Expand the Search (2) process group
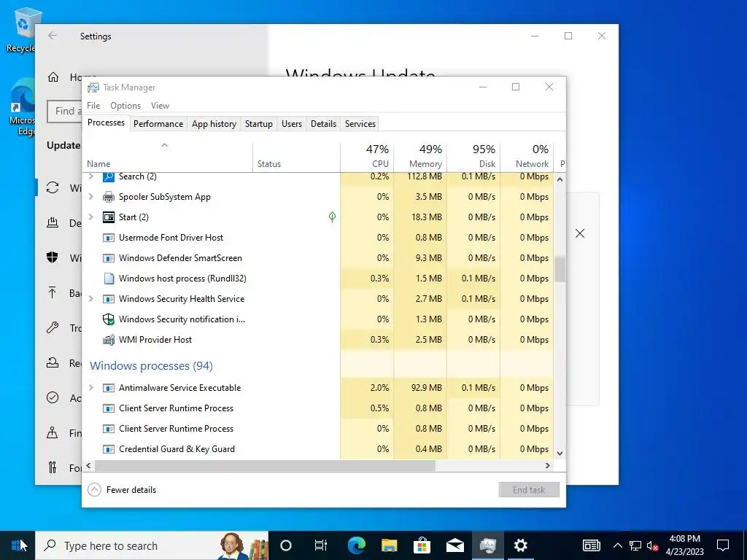The image size is (747, 560). 91,176
